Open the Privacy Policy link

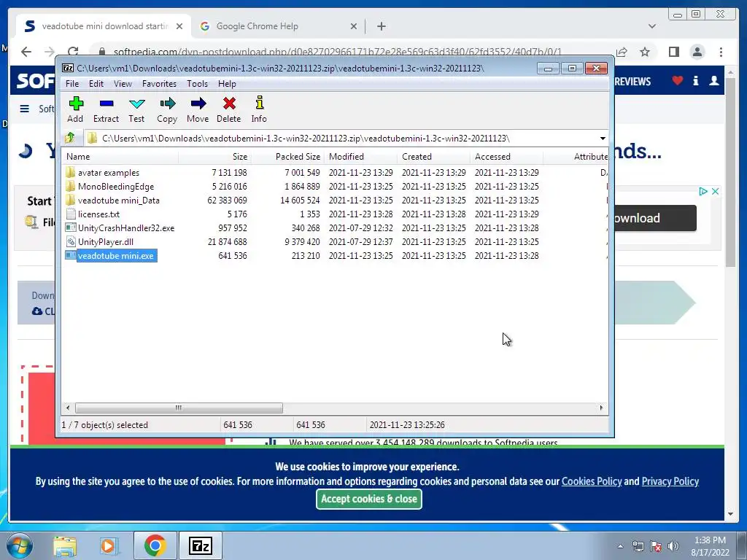tap(670, 481)
